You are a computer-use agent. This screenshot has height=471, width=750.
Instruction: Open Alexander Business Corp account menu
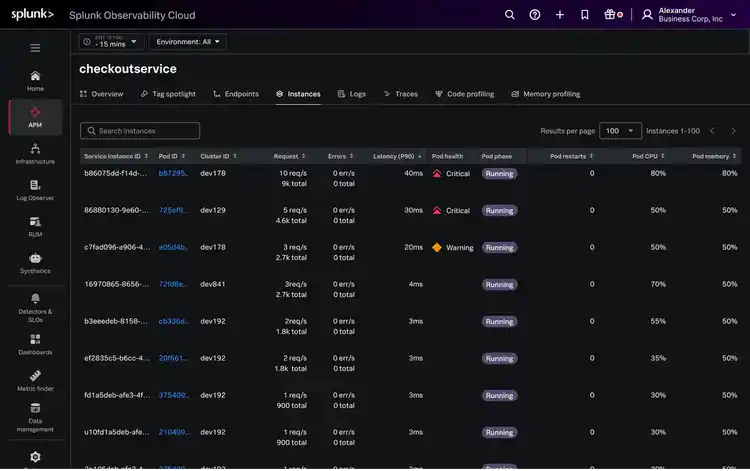(x=685, y=15)
